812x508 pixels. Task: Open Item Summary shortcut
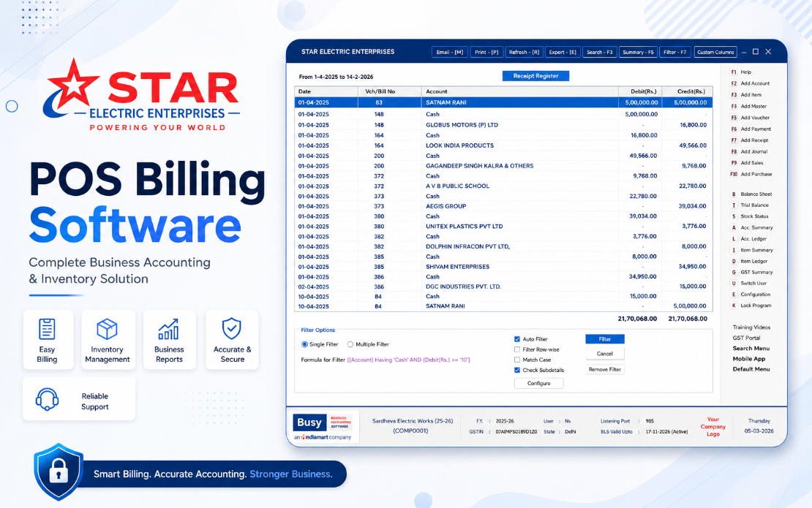(752, 250)
